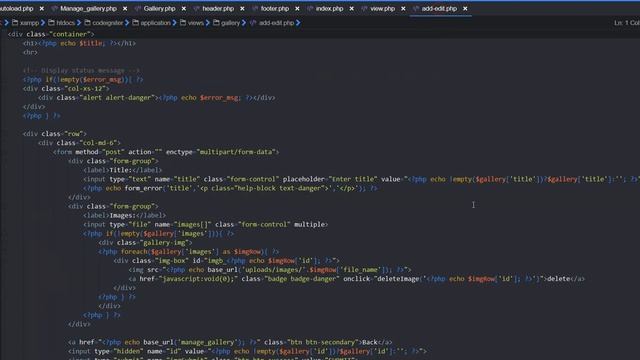Click the 'Display status message' comment line

(81, 71)
